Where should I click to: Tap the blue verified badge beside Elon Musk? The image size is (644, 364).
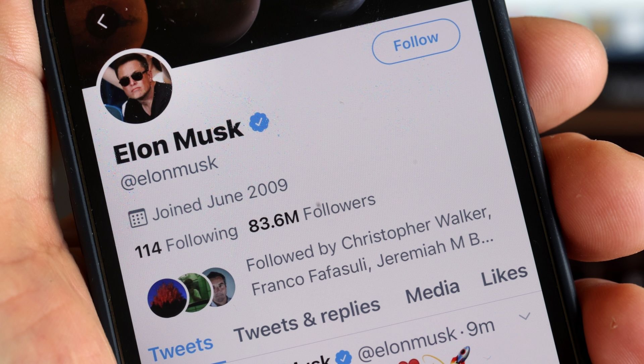pyautogui.click(x=259, y=122)
